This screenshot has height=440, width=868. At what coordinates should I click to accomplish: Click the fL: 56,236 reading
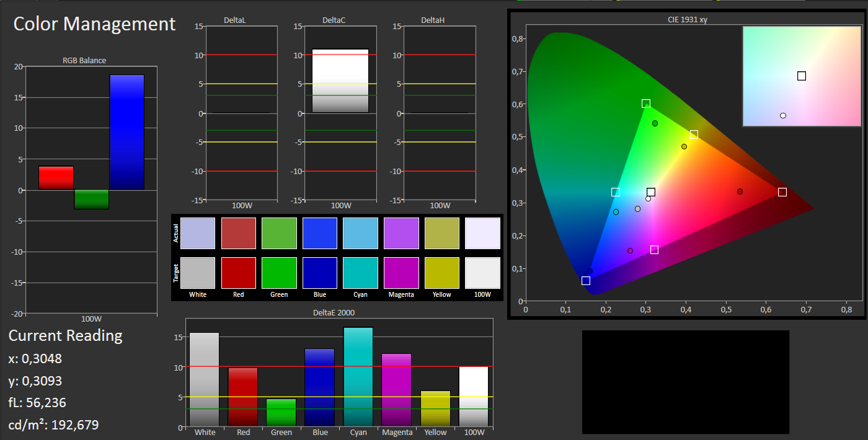point(37,403)
